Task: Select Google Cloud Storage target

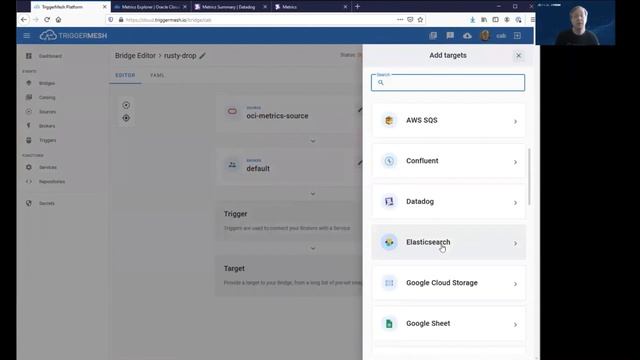Action: 449,283
